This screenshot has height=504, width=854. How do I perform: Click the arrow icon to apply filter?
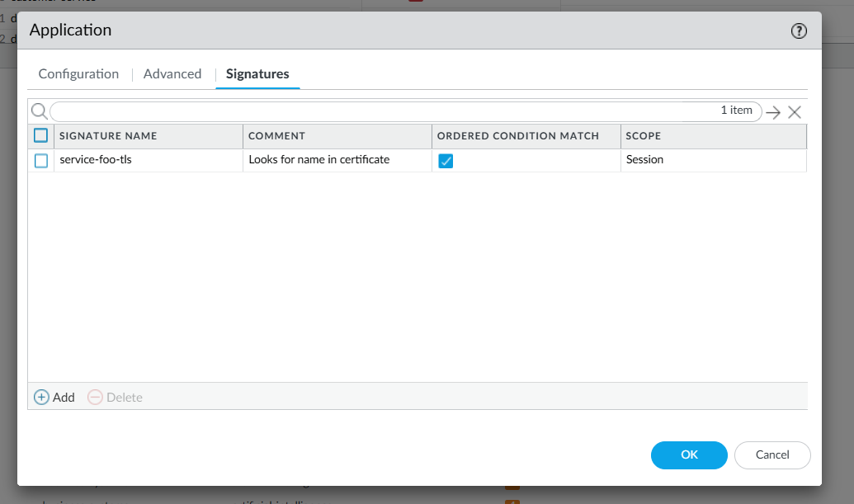[x=773, y=113]
